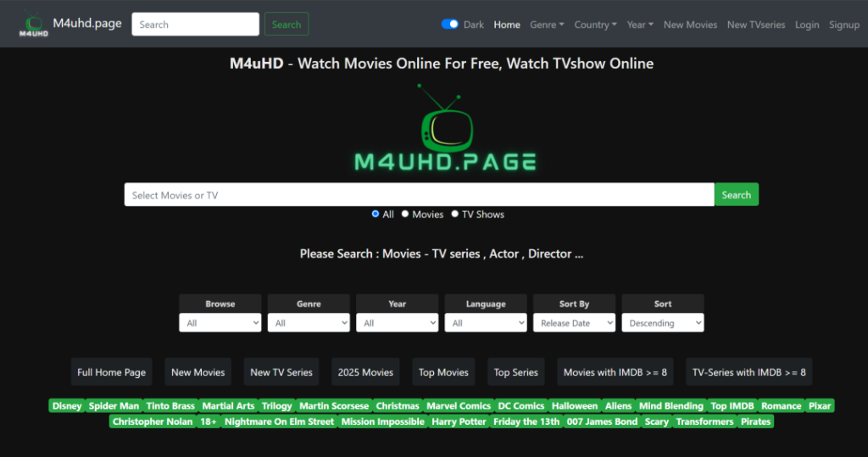Expand the Browse filter dropdown
The image size is (868, 457).
tap(220, 323)
